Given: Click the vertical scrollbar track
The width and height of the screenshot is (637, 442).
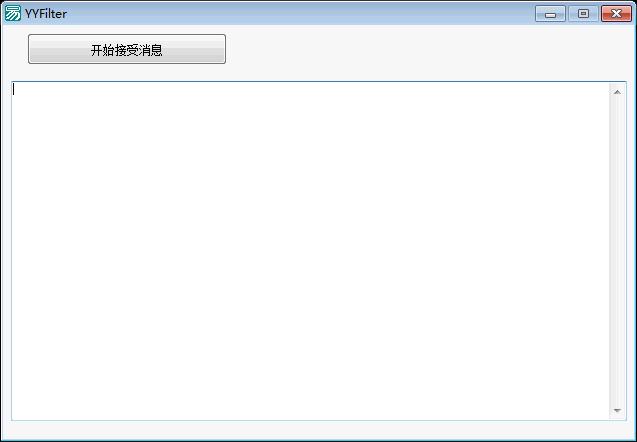Looking at the screenshot, I should [x=617, y=251].
